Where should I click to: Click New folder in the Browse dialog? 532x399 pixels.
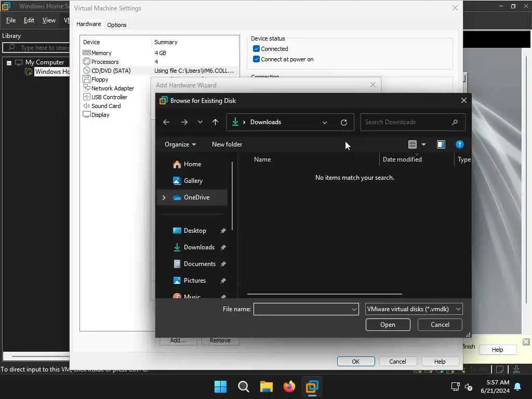click(227, 144)
